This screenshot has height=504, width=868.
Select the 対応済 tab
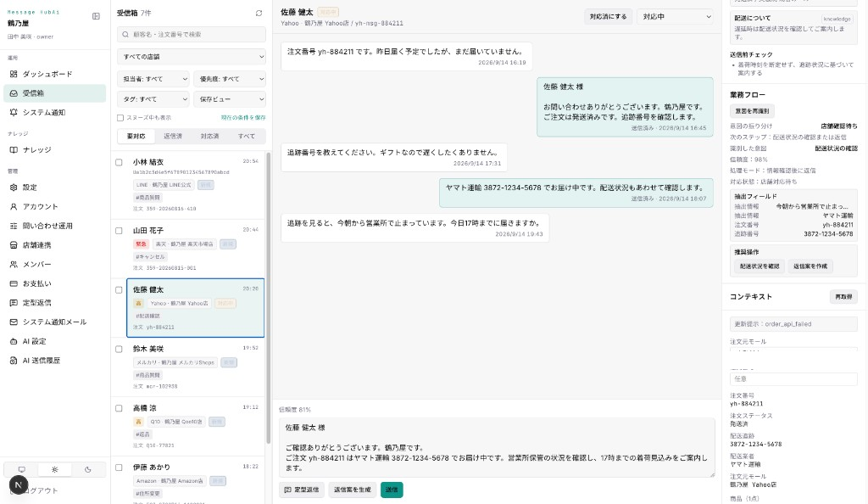[210, 136]
